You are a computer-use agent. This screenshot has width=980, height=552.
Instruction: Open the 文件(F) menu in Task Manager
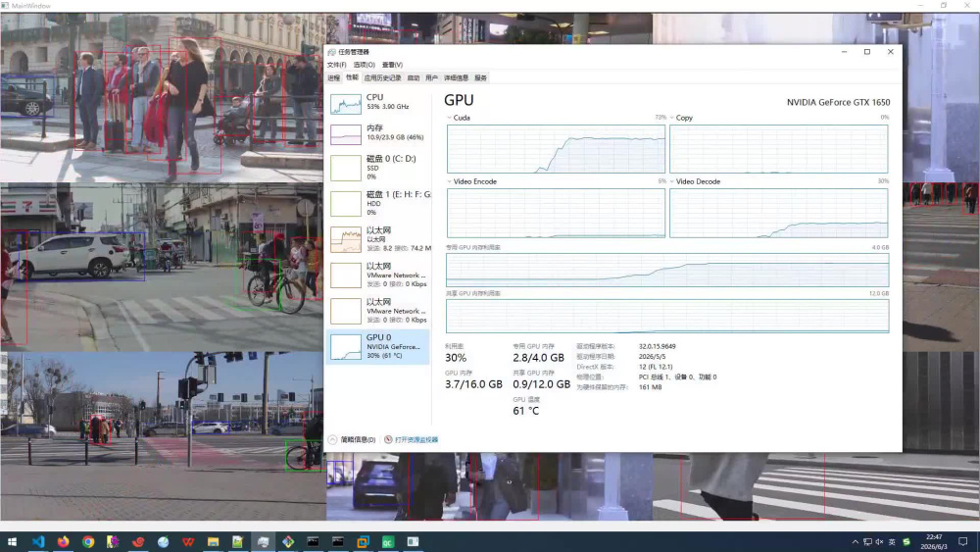click(336, 65)
